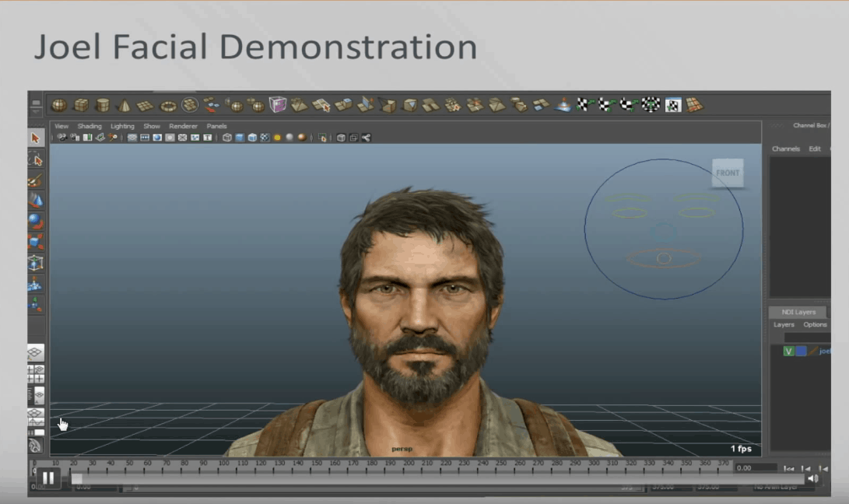Screen dimensions: 849x504
Task: Select the mouth controller on face rig
Action: [664, 259]
